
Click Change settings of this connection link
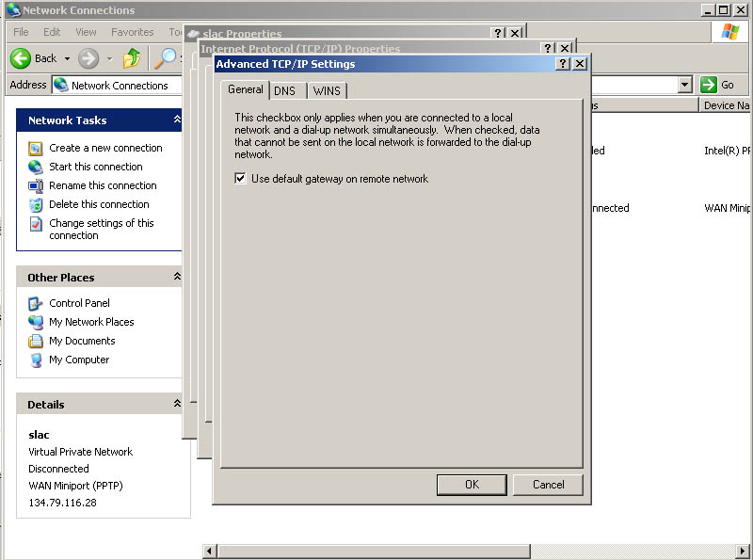pyautogui.click(x=102, y=229)
